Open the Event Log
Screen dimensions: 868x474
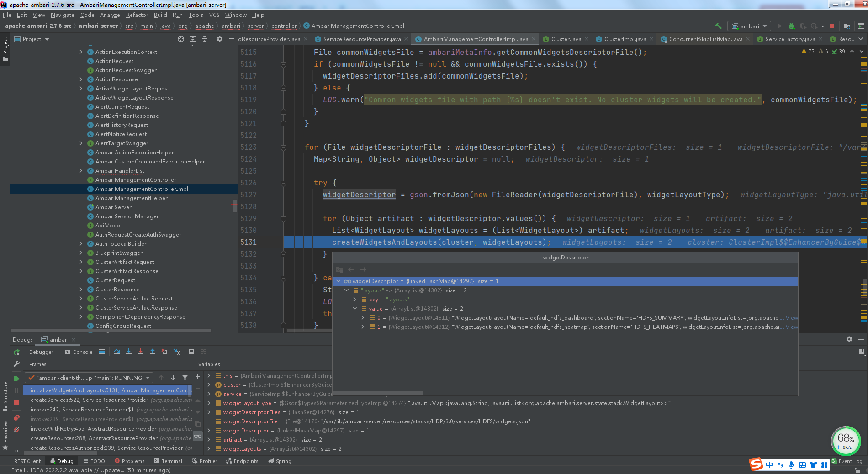click(847, 461)
